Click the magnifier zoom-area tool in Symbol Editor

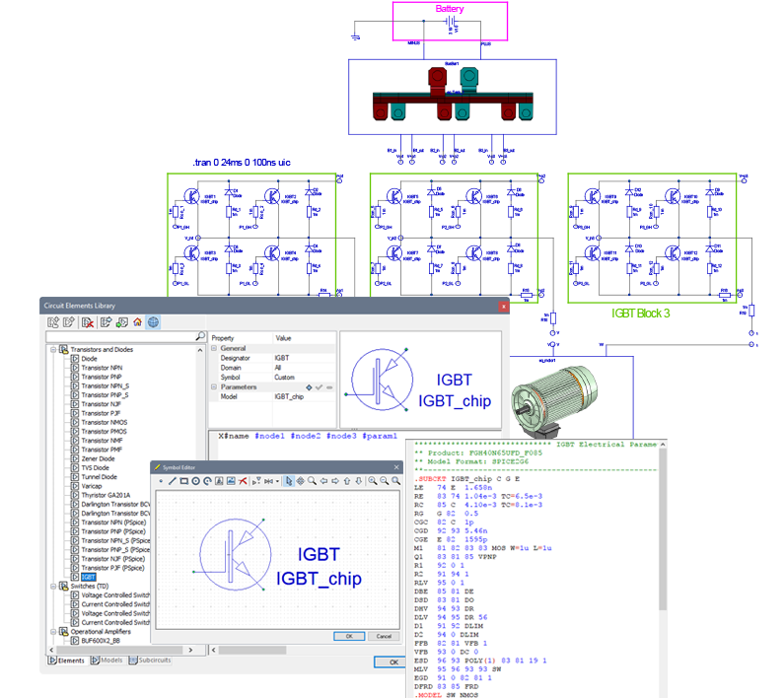tap(312, 481)
